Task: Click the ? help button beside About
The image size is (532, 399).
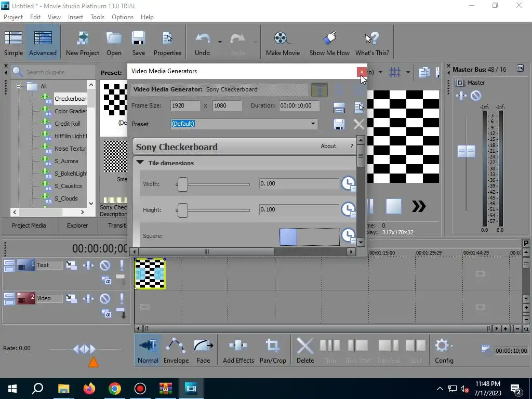Action: click(x=352, y=146)
